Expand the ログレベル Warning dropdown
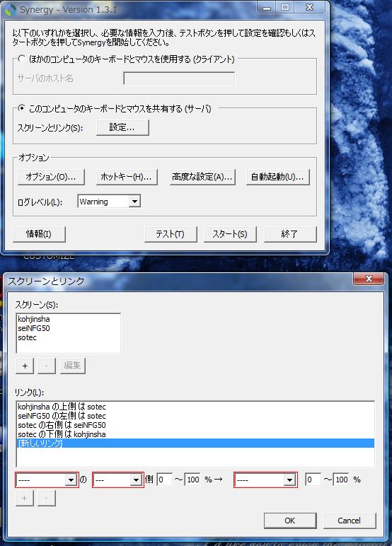The height and width of the screenshot is (546, 392). (134, 202)
